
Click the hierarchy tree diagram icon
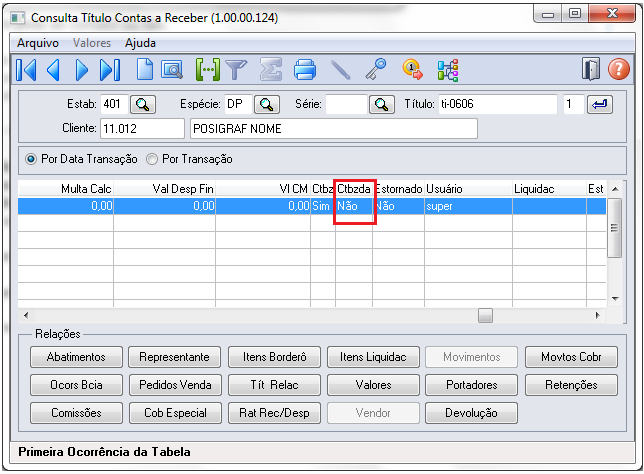[x=448, y=70]
